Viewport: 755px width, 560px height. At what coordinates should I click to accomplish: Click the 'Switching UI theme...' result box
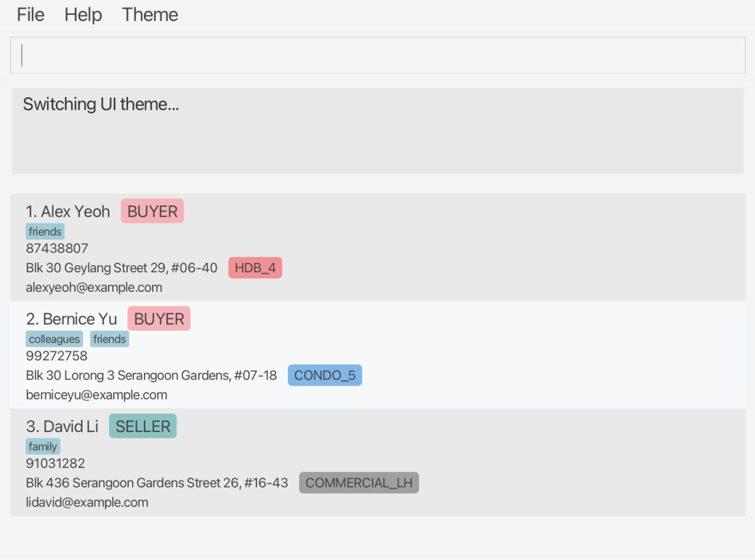[x=377, y=131]
